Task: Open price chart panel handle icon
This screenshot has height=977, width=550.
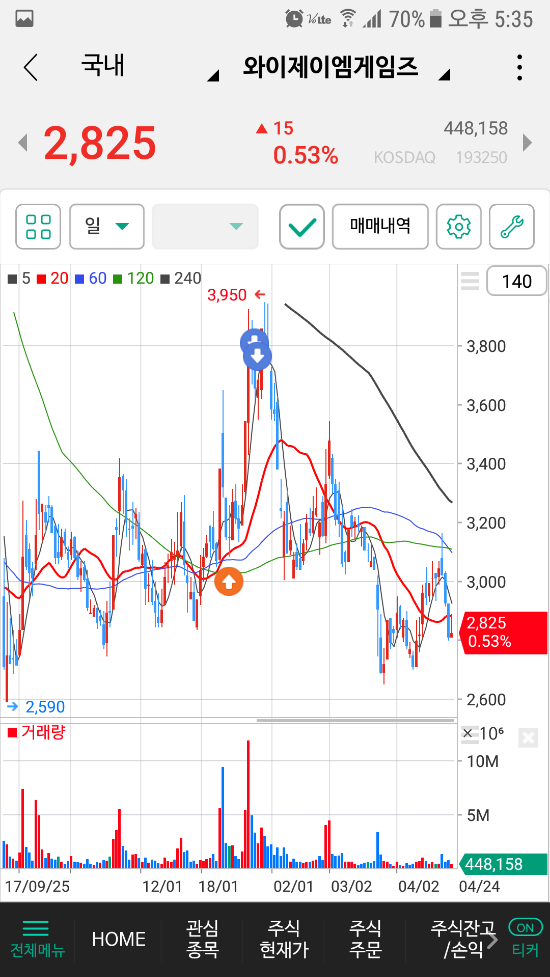Action: pos(470,281)
